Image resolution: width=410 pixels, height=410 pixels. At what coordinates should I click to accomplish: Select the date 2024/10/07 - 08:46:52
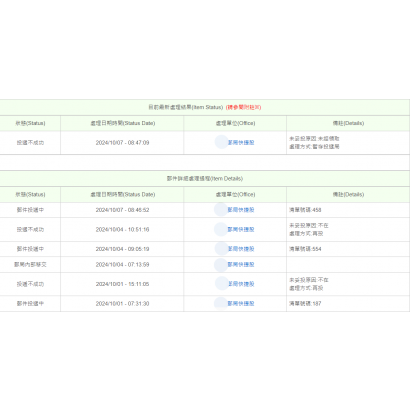point(122,210)
